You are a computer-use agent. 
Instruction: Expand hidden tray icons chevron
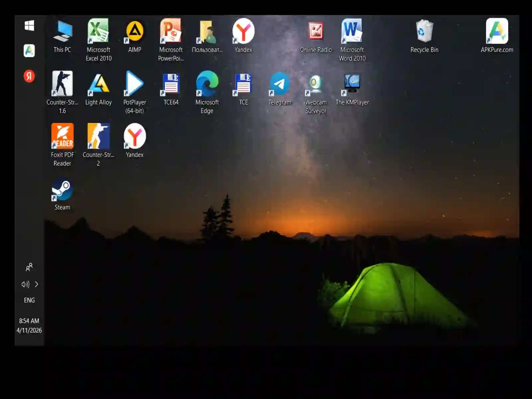pyautogui.click(x=37, y=284)
